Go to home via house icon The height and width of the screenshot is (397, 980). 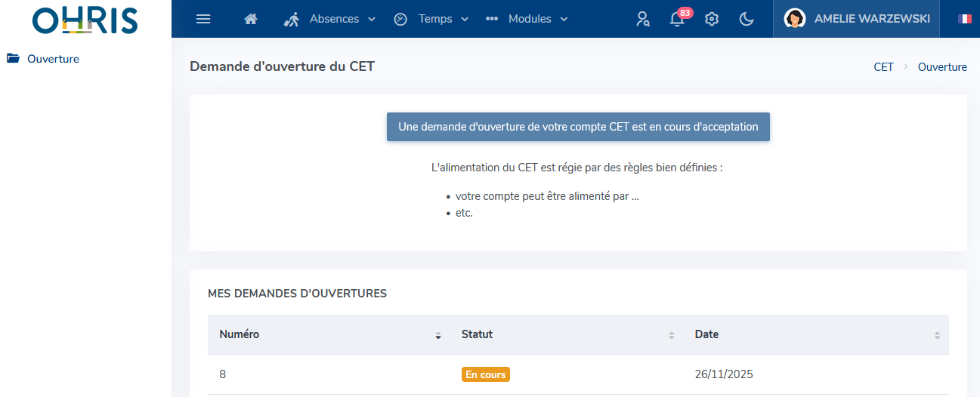(251, 19)
